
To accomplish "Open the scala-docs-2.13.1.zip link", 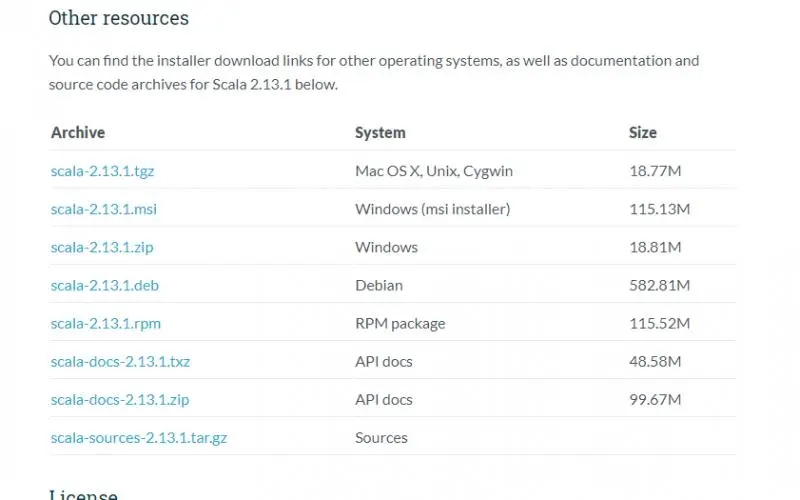I will (120, 399).
